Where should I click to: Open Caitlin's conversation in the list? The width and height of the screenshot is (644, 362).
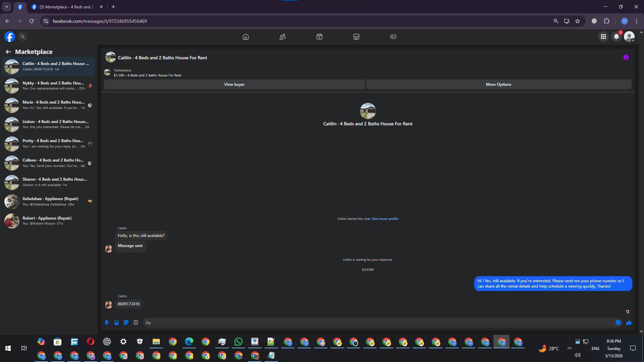click(48, 66)
